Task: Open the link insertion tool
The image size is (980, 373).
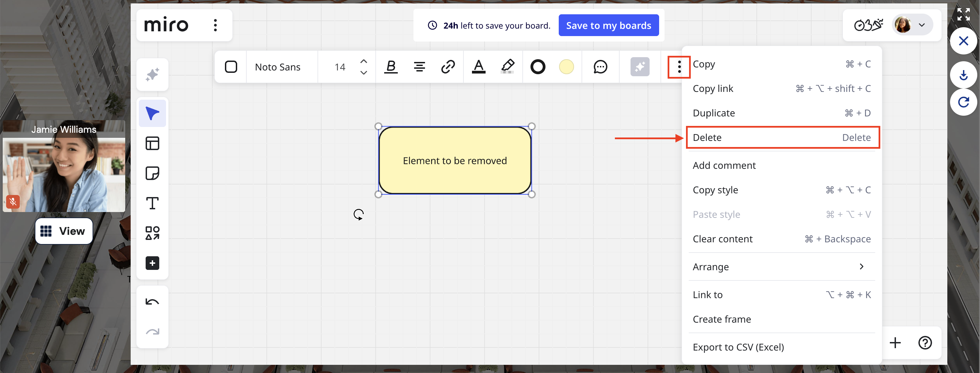Action: point(448,67)
